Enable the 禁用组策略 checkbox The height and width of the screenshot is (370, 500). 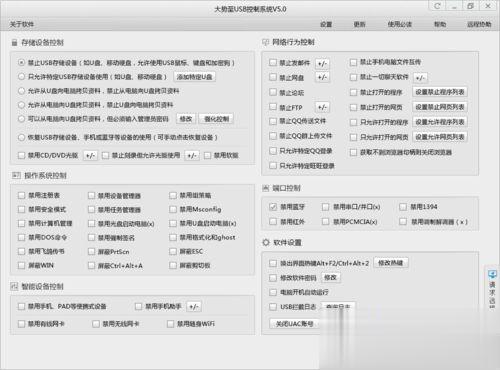[x=173, y=195]
